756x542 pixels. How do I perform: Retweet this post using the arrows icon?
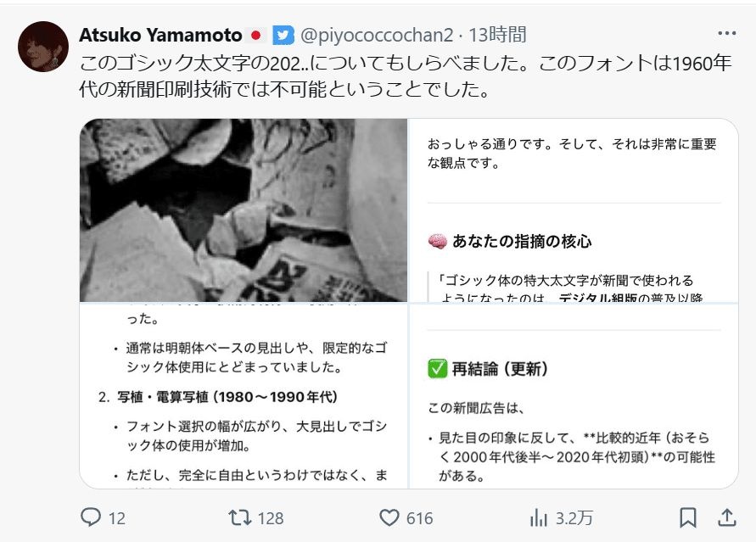(x=239, y=518)
